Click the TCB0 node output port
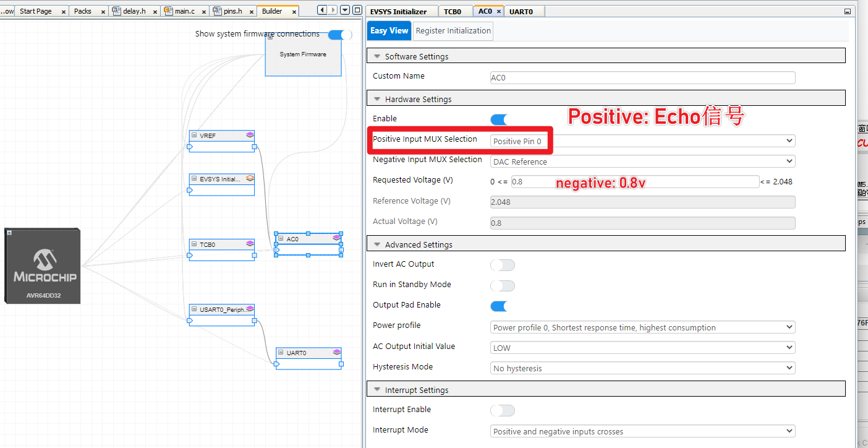 coord(254,256)
